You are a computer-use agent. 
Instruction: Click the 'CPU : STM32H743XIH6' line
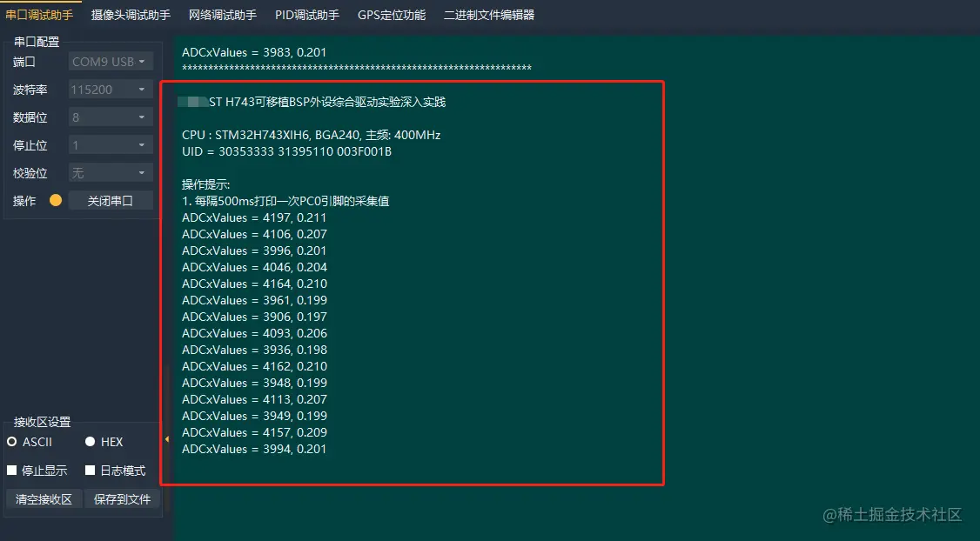pyautogui.click(x=312, y=135)
